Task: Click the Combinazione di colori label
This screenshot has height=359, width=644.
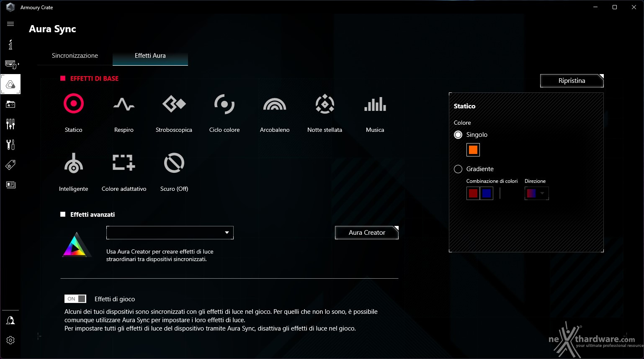Action: click(x=492, y=181)
